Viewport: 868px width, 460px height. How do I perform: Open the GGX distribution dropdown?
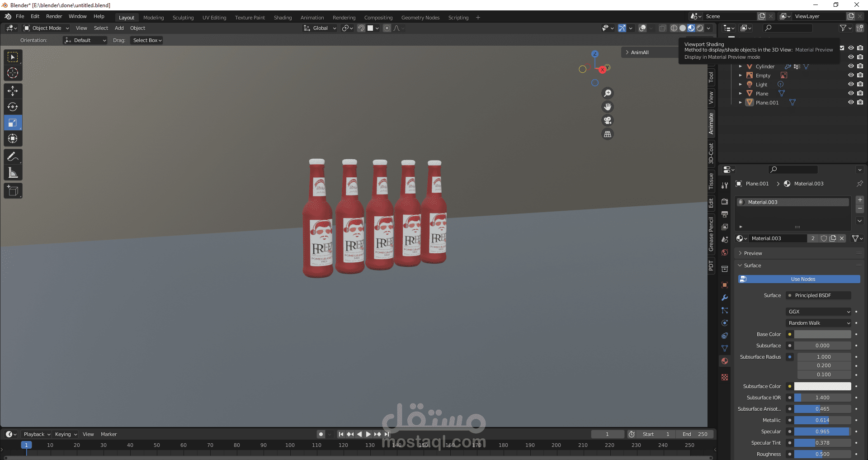(x=819, y=312)
